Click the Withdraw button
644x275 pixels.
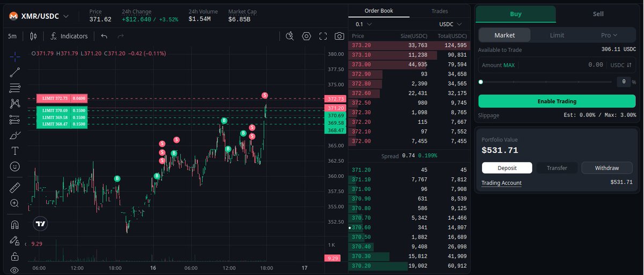point(607,168)
